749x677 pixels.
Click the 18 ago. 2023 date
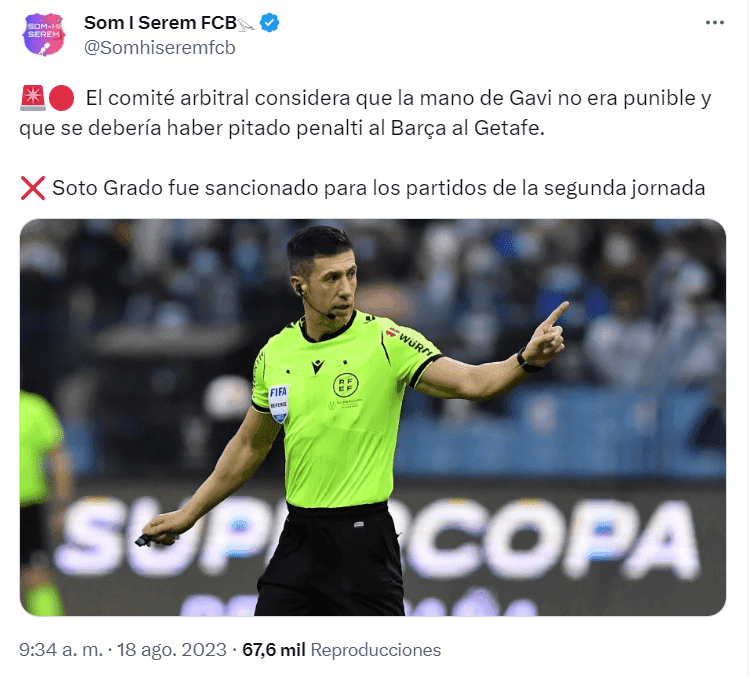tap(171, 650)
